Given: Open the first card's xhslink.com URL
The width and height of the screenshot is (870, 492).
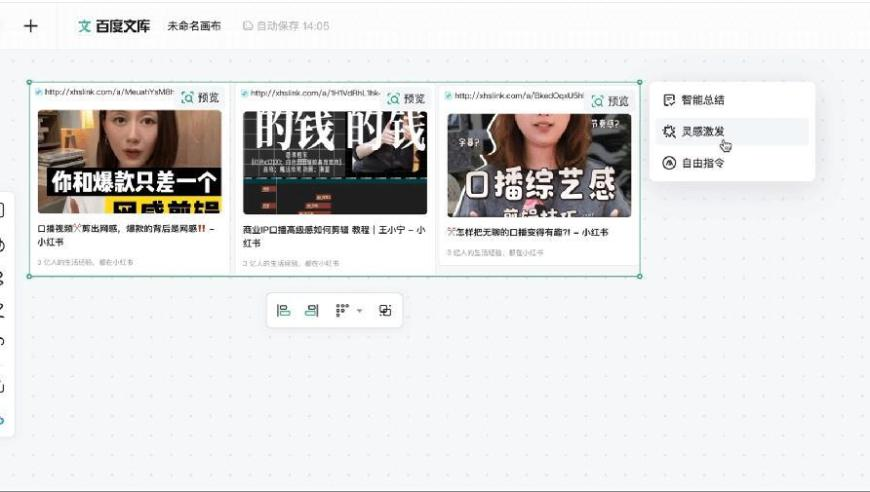Looking at the screenshot, I should pyautogui.click(x=109, y=92).
